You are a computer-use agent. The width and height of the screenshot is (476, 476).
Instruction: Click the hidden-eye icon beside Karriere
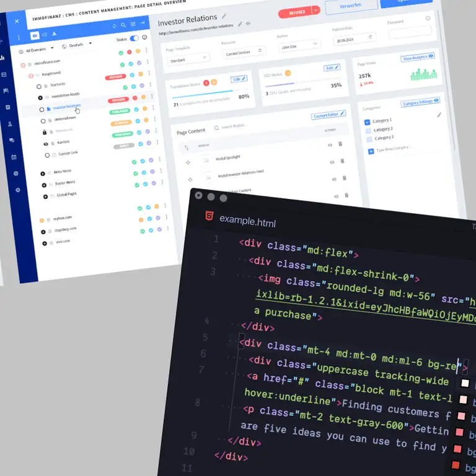46,144
